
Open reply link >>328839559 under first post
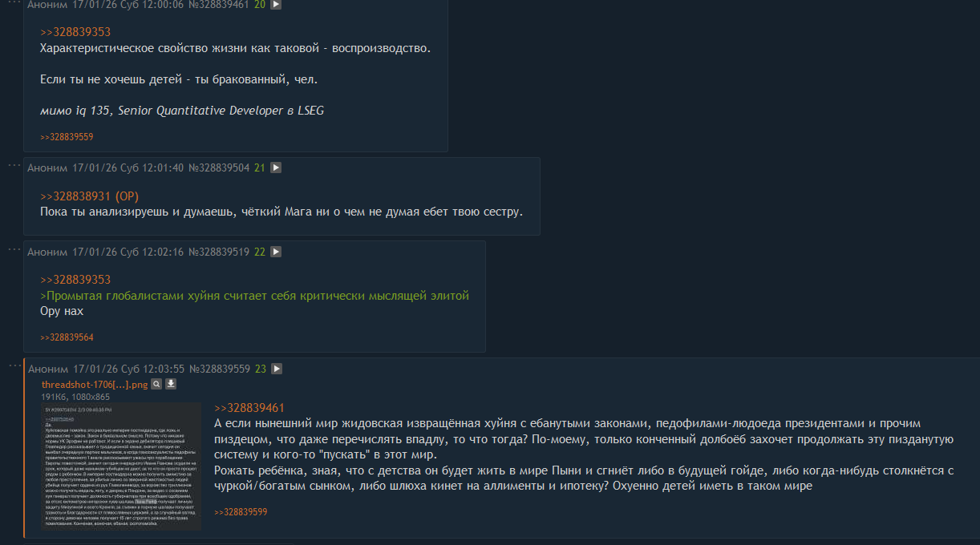click(x=67, y=137)
